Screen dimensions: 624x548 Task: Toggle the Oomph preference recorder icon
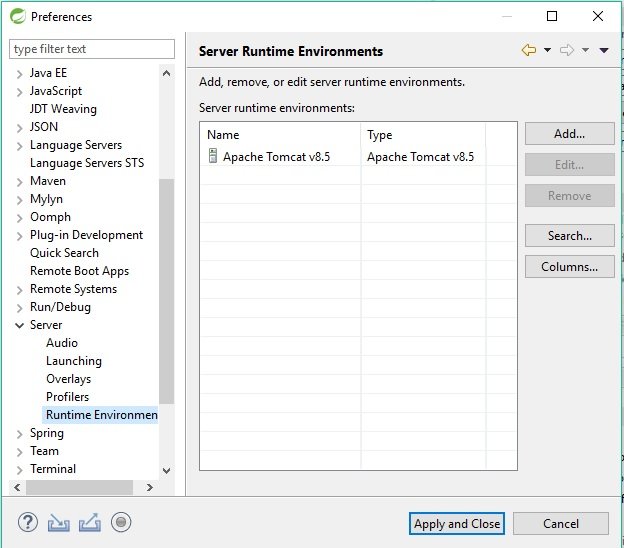121,522
